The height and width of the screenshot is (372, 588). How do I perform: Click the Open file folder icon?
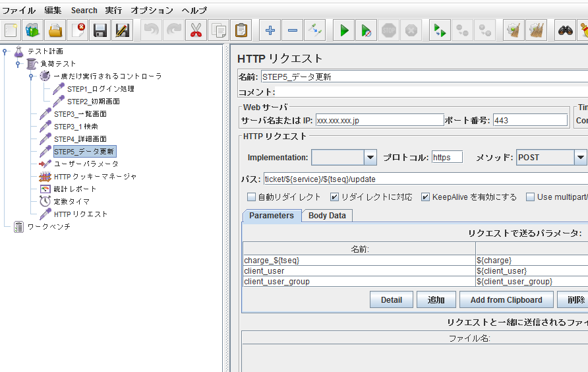pos(55,30)
